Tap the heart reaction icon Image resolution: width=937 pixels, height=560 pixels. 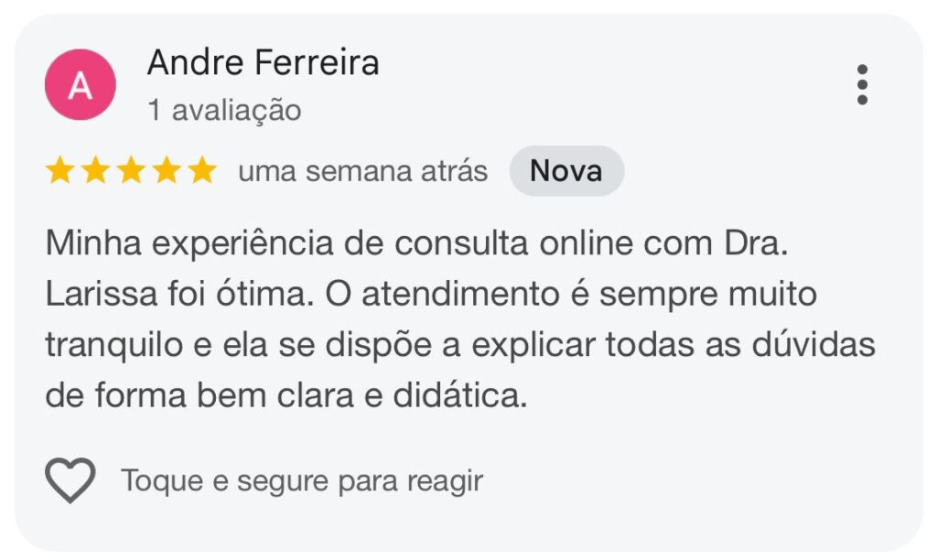pos(70,479)
